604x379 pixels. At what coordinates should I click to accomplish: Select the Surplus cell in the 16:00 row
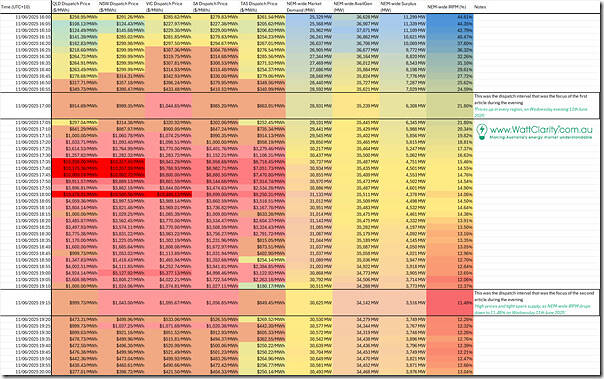pyautogui.click(x=403, y=17)
